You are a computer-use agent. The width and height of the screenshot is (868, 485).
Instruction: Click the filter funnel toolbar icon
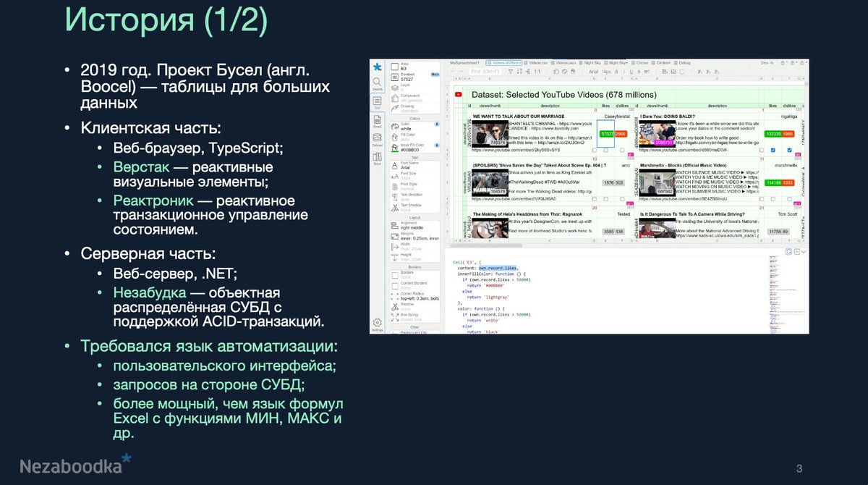[511, 72]
